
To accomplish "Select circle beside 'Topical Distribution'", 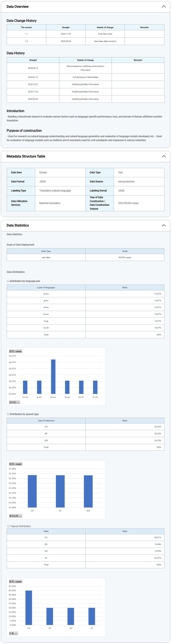I will click(x=8, y=526).
